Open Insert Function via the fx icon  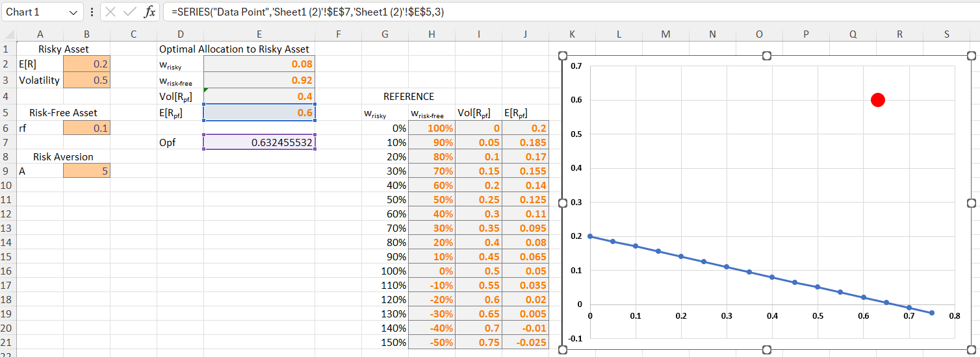click(x=150, y=12)
